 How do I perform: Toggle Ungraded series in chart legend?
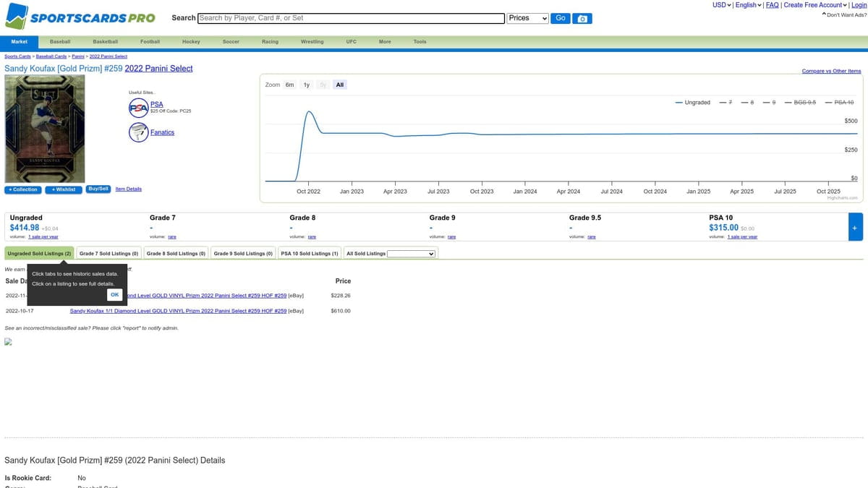(693, 103)
